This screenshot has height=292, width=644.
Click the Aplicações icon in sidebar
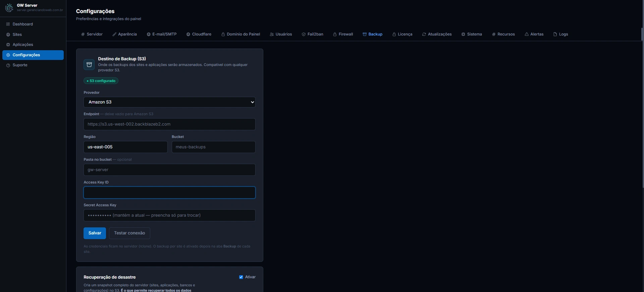click(8, 45)
